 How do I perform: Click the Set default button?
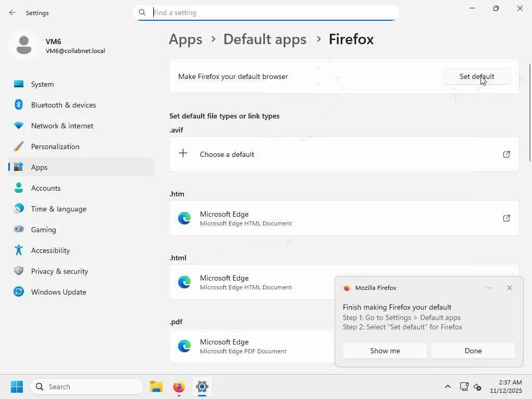[x=476, y=76]
